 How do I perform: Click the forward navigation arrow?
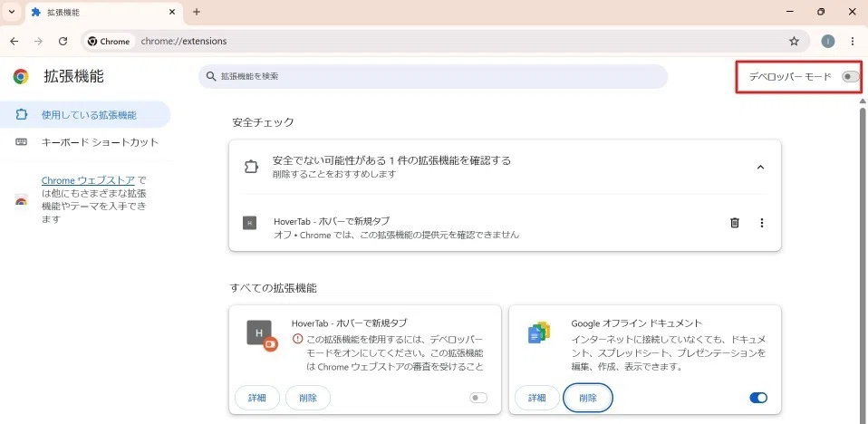click(38, 41)
